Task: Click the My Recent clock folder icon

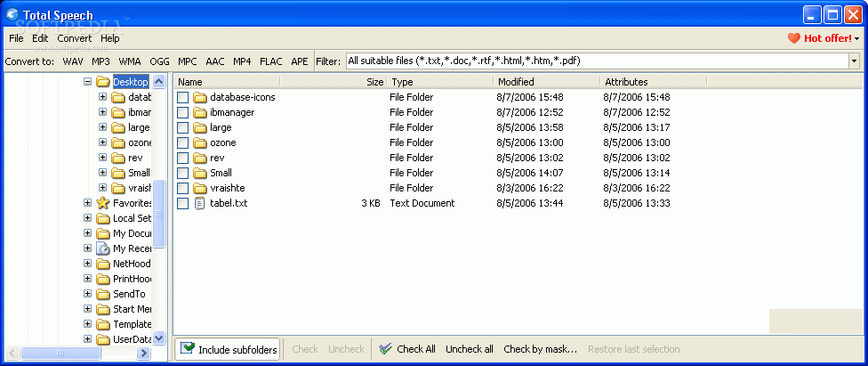Action: (x=103, y=248)
